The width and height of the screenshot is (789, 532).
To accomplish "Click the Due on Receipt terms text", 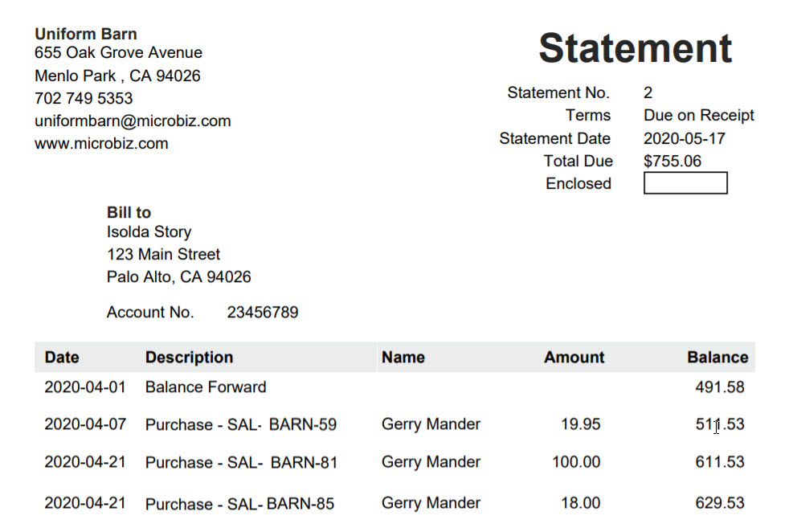I will (x=699, y=115).
